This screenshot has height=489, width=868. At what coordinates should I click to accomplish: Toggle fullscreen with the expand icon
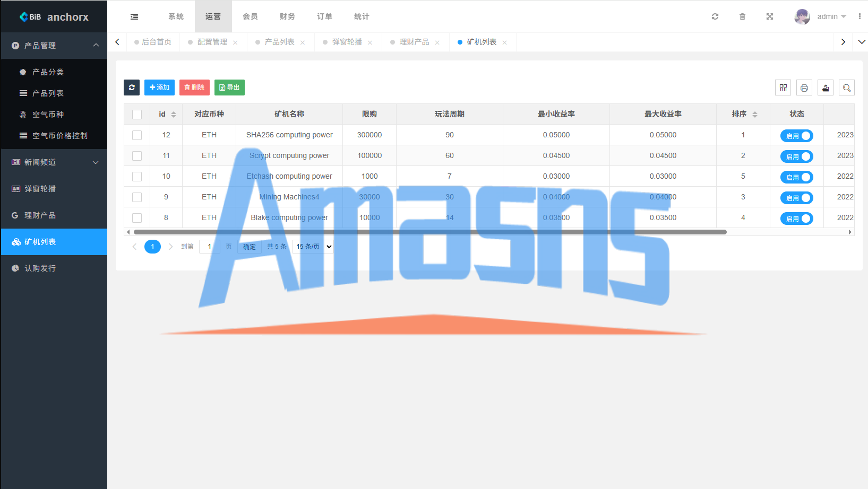[770, 16]
